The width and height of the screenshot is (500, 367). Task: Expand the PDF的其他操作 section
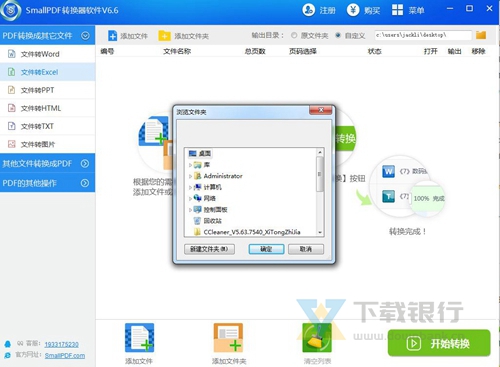click(85, 183)
